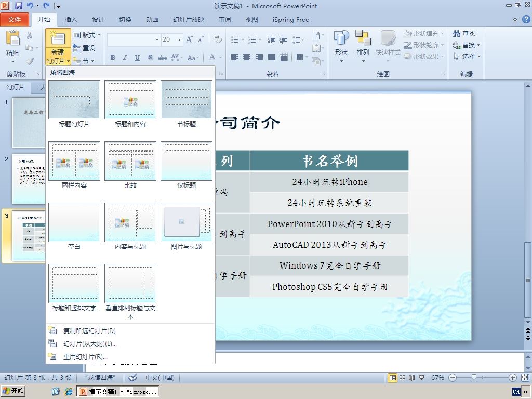
Task: Toggle Bold formatting
Action: point(113,58)
